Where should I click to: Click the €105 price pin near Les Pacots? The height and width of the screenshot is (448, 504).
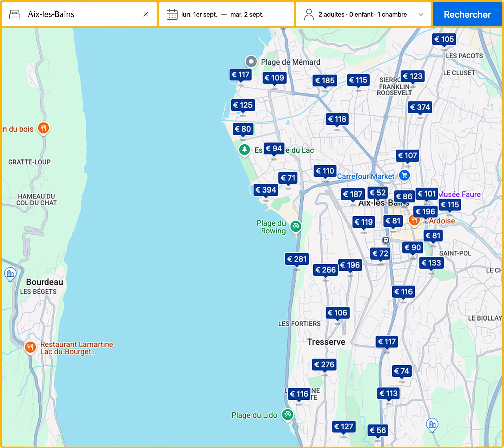pyautogui.click(x=444, y=39)
